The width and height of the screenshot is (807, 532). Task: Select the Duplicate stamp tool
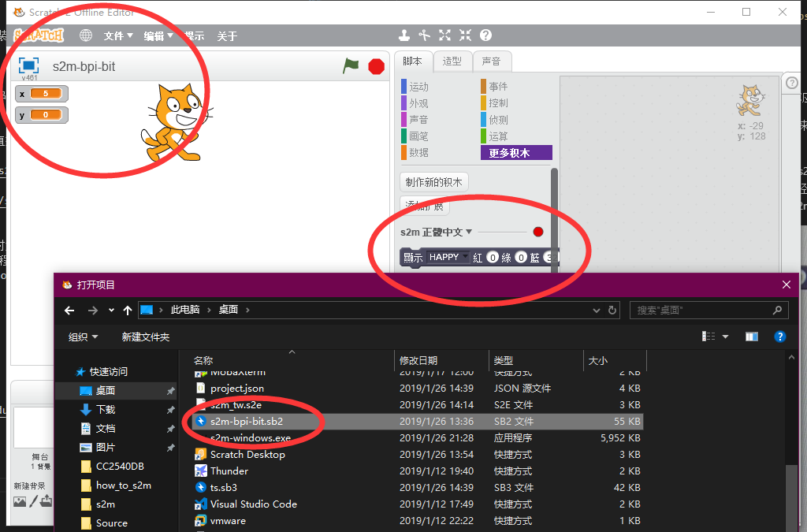pyautogui.click(x=404, y=35)
